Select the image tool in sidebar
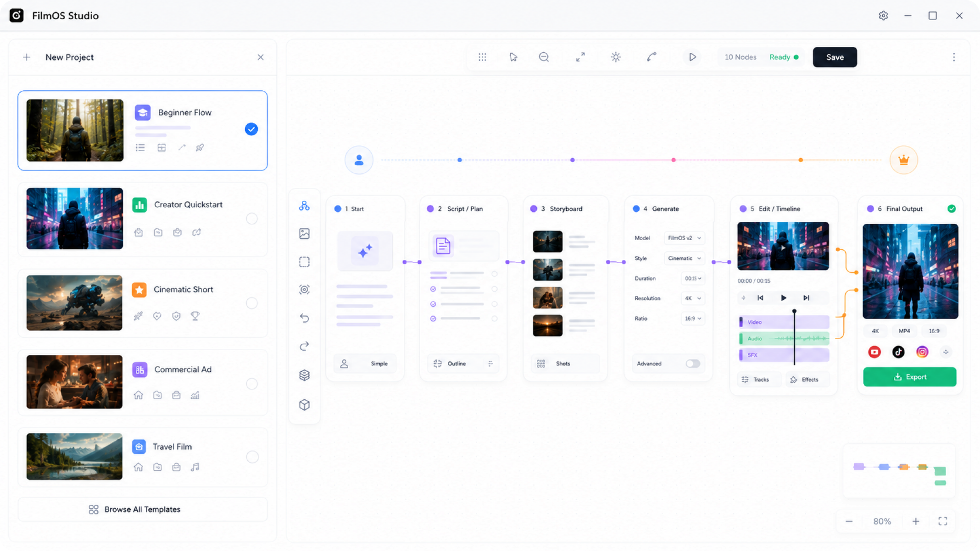 (x=304, y=233)
